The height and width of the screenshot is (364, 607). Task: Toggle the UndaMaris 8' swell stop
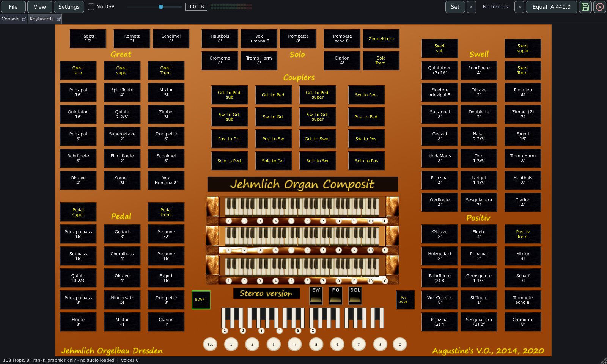440,158
